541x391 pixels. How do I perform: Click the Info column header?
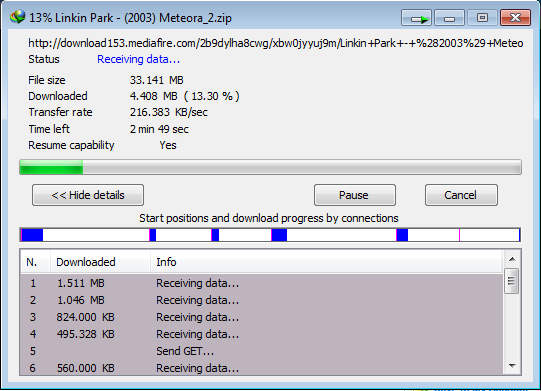(326, 262)
